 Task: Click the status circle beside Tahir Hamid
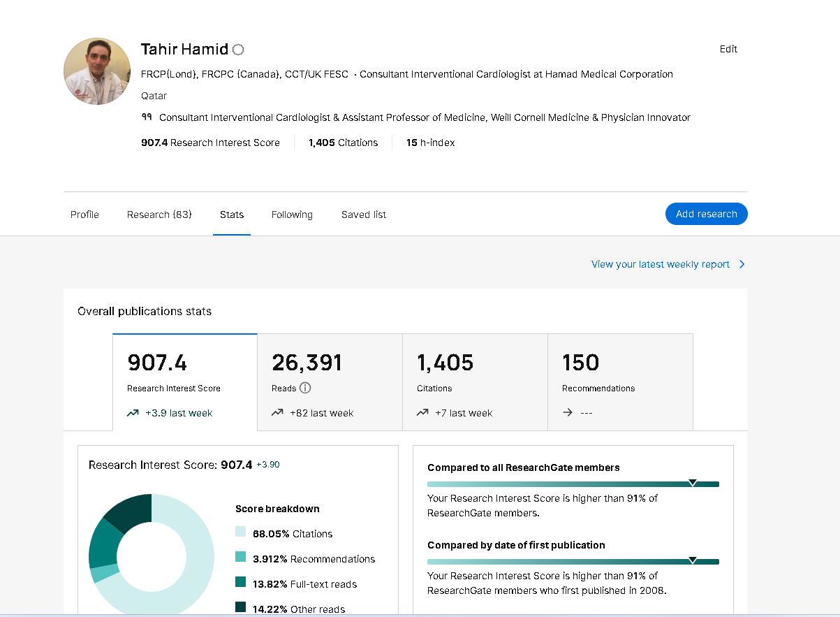[x=238, y=50]
